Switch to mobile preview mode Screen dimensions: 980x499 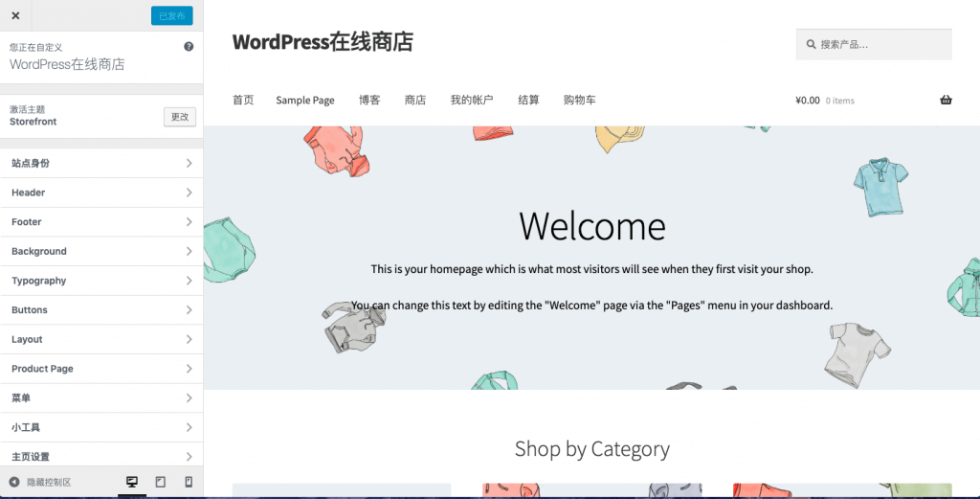189,482
